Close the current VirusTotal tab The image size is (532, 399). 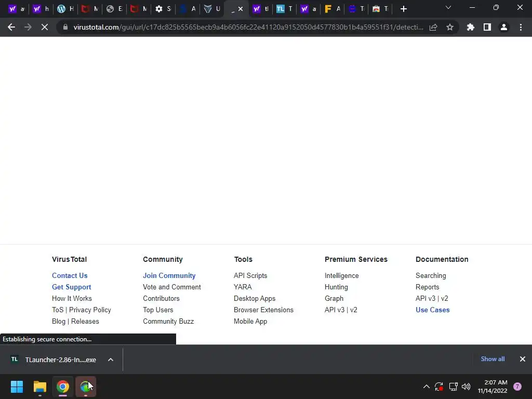pyautogui.click(x=241, y=9)
